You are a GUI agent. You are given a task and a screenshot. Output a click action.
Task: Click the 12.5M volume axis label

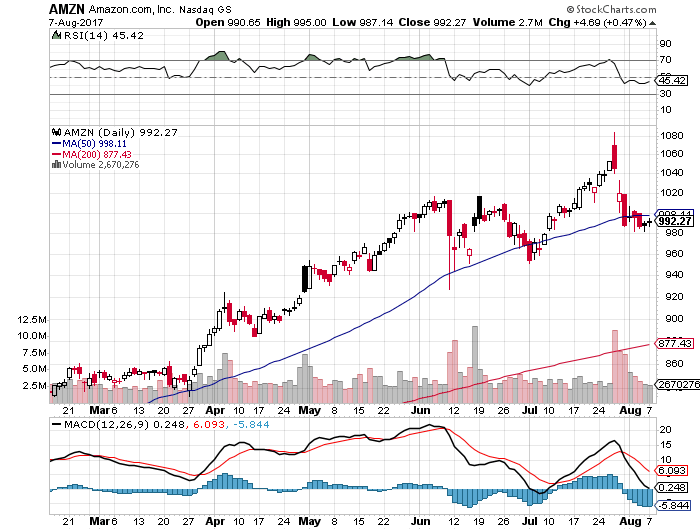point(32,319)
